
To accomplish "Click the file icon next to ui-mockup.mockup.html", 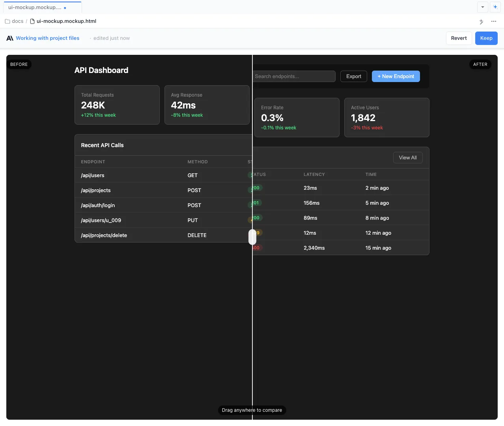I will pyautogui.click(x=33, y=21).
